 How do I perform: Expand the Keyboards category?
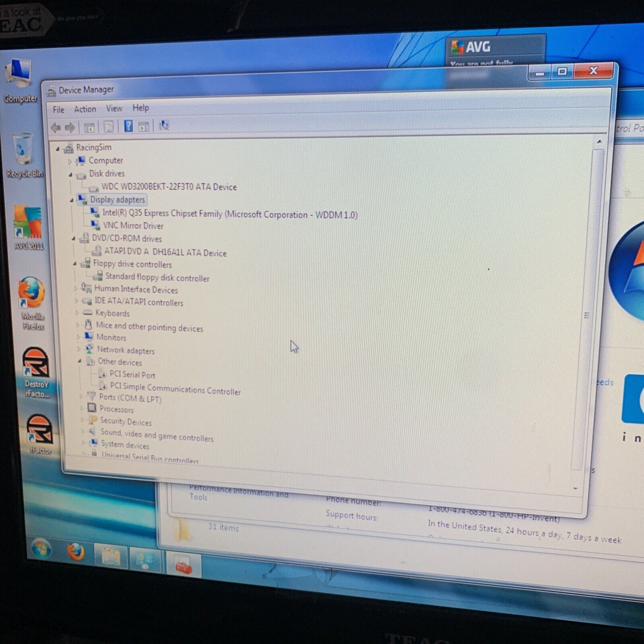(77, 313)
